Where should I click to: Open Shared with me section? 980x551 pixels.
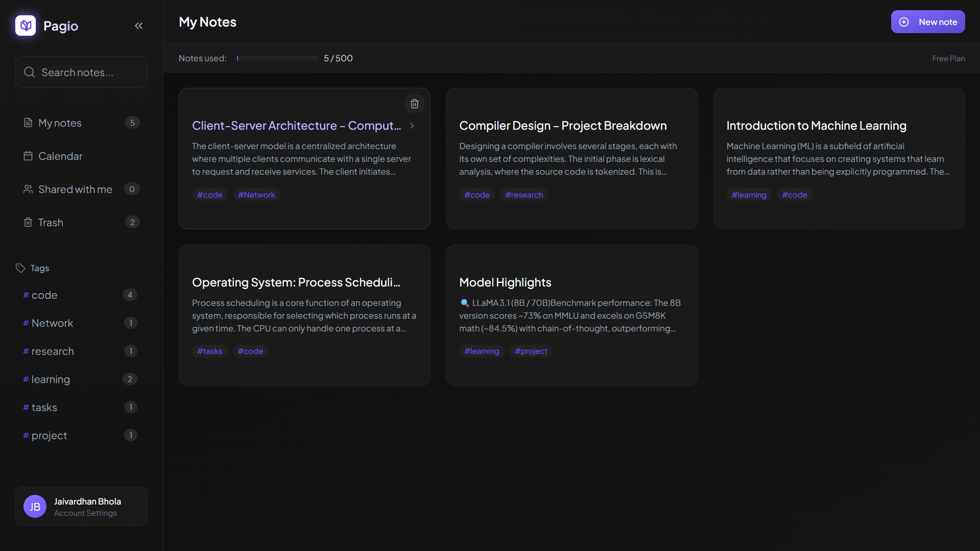click(x=81, y=189)
